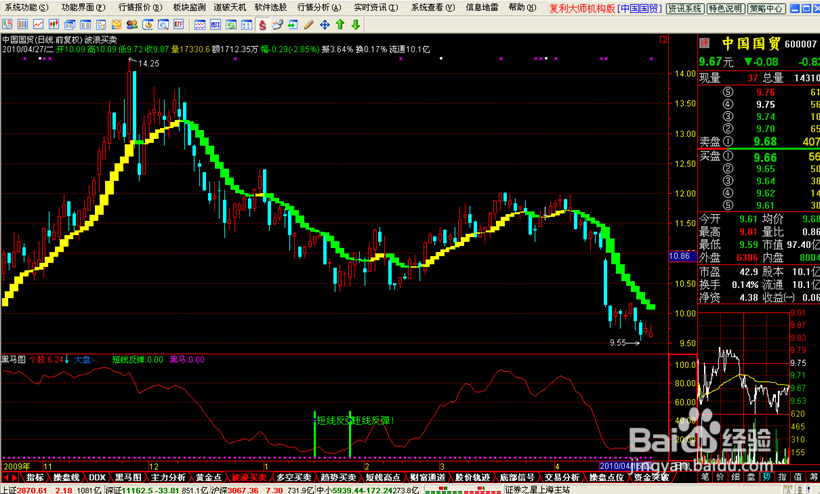Click the blue four-way move arrows icon
Viewport: 820px width, 494px height.
[x=325, y=25]
